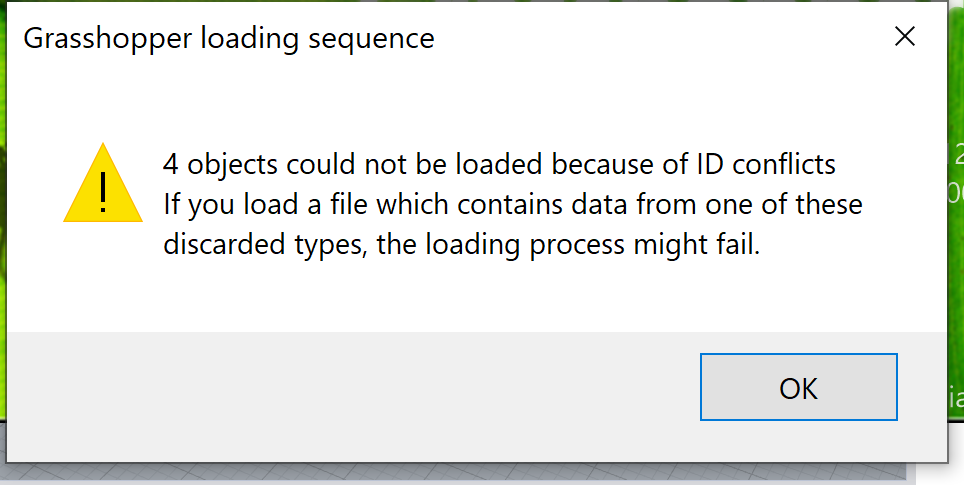Click the OK button
The height and width of the screenshot is (485, 964).
[x=798, y=387]
